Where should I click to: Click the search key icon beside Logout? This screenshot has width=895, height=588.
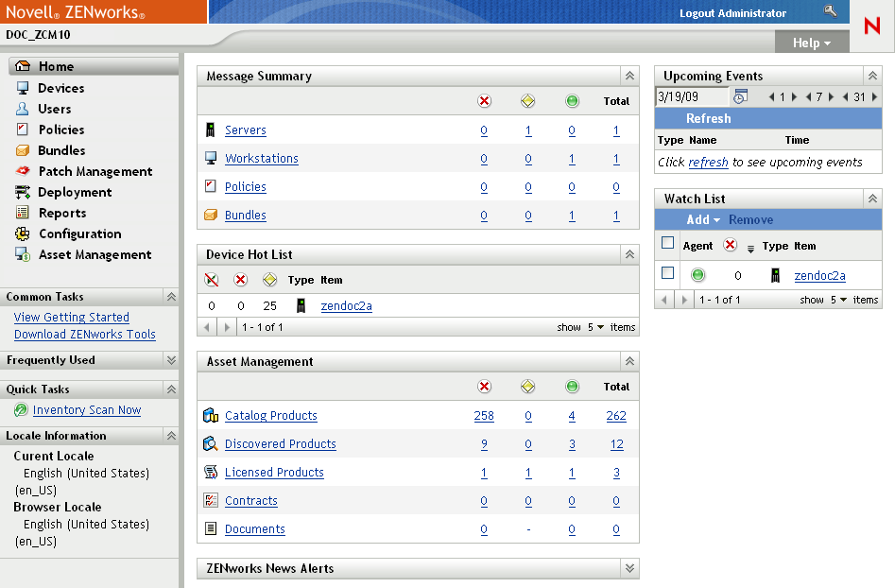831,10
